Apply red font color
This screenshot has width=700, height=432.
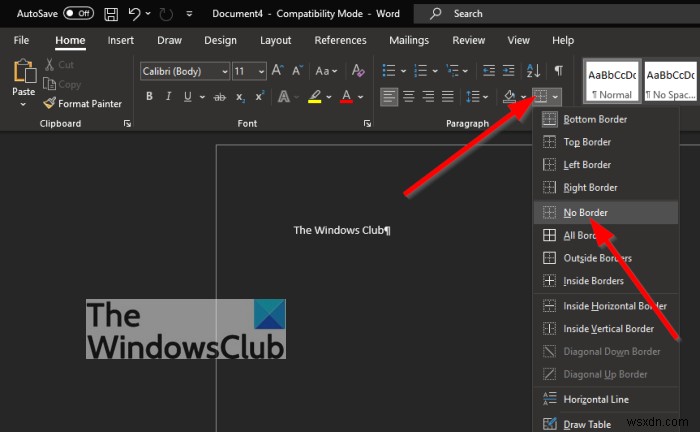tap(346, 96)
